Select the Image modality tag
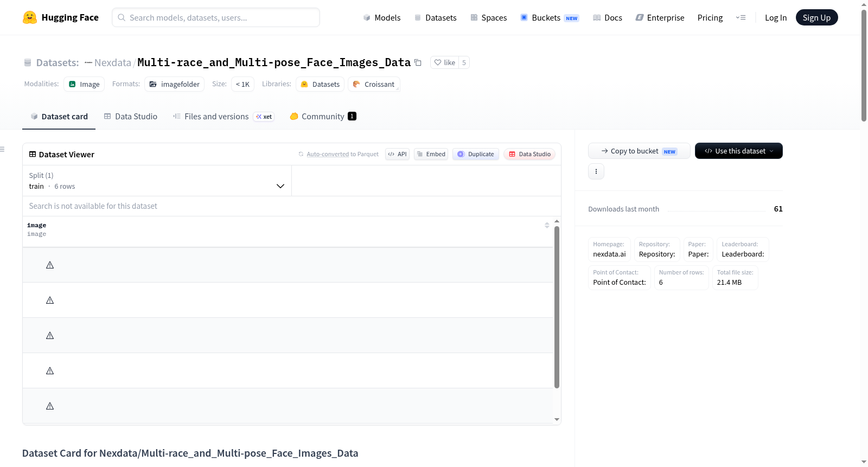This screenshot has height=467, width=868. coord(84,84)
